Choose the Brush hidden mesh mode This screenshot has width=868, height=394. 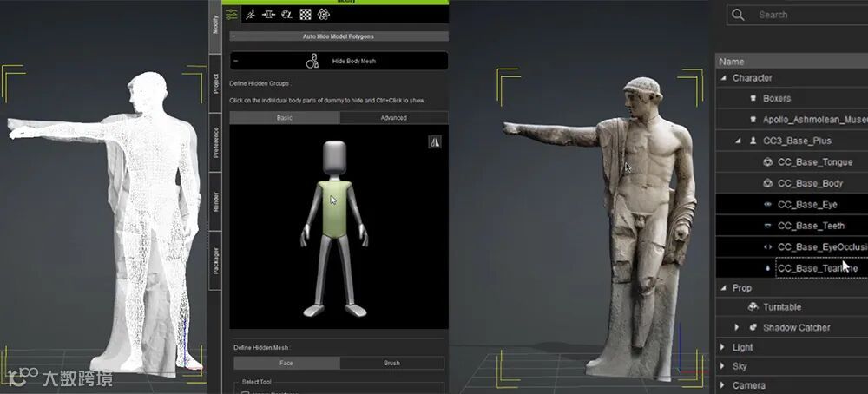click(x=392, y=363)
